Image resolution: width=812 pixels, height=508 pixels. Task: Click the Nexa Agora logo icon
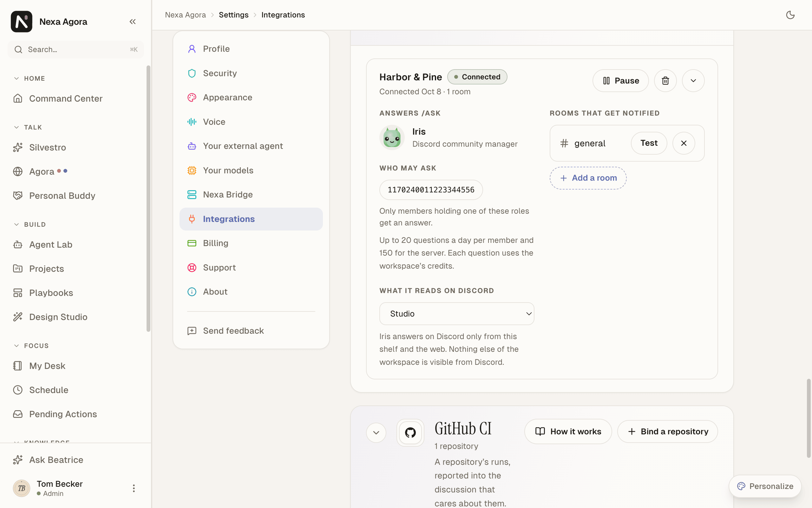(x=22, y=22)
